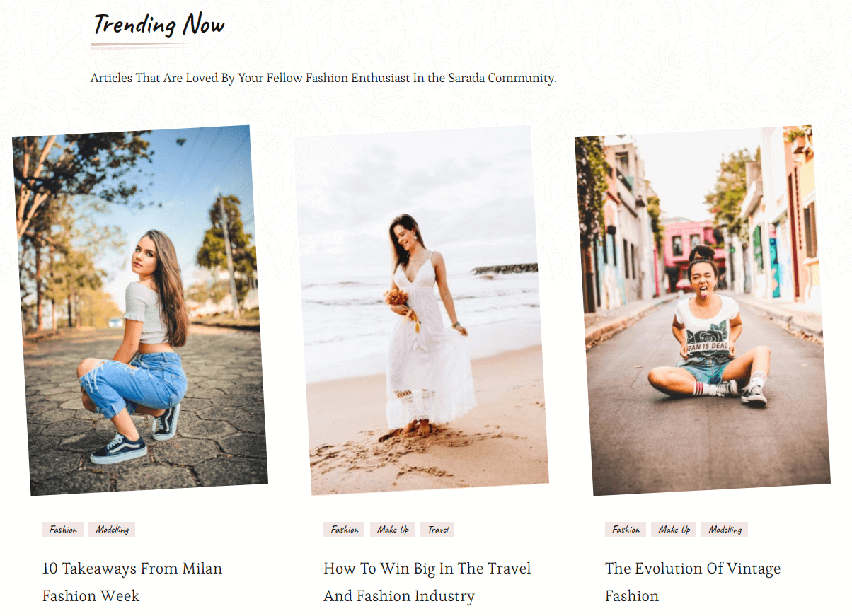Select Modelling tag under Vintage Fashion article
This screenshot has height=616, width=852.
pyautogui.click(x=725, y=530)
